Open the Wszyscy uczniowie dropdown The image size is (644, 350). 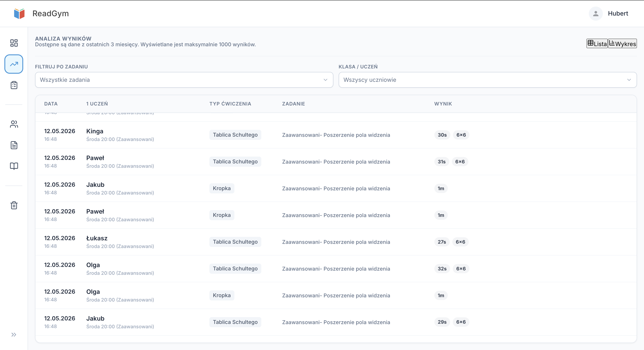point(488,80)
